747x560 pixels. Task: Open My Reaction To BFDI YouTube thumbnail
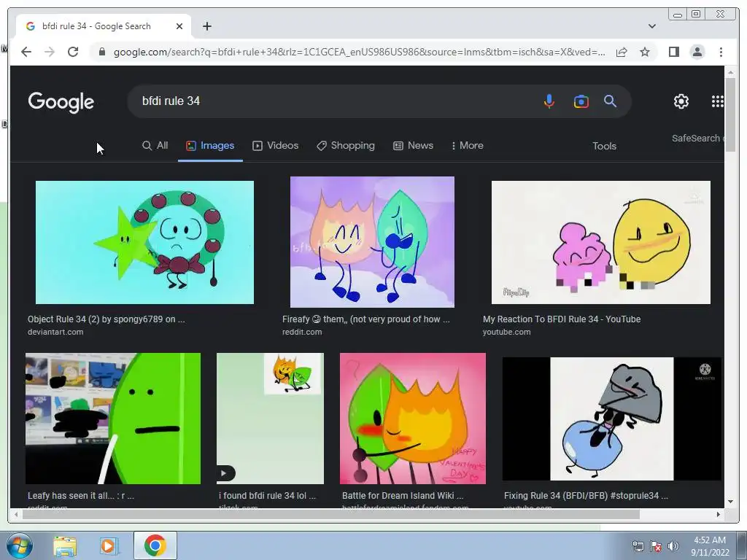tap(601, 242)
